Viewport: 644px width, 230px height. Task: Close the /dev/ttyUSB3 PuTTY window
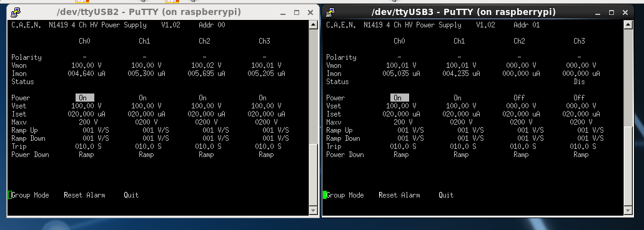(625, 12)
